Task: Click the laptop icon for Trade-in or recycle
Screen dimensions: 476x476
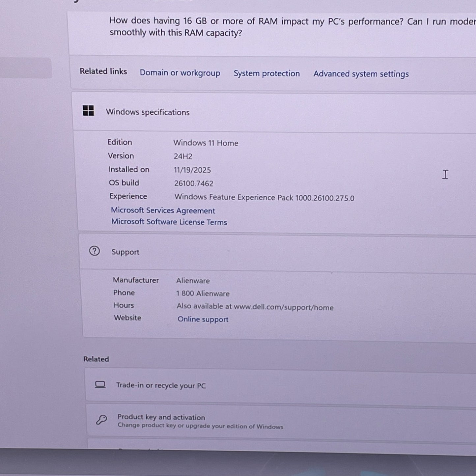Action: click(x=100, y=384)
